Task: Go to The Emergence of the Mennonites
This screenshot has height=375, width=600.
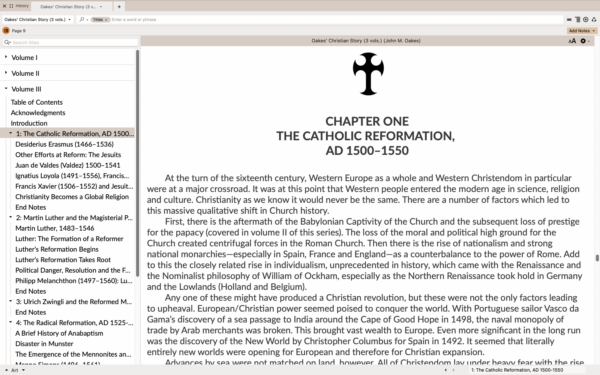Action: pos(73,354)
